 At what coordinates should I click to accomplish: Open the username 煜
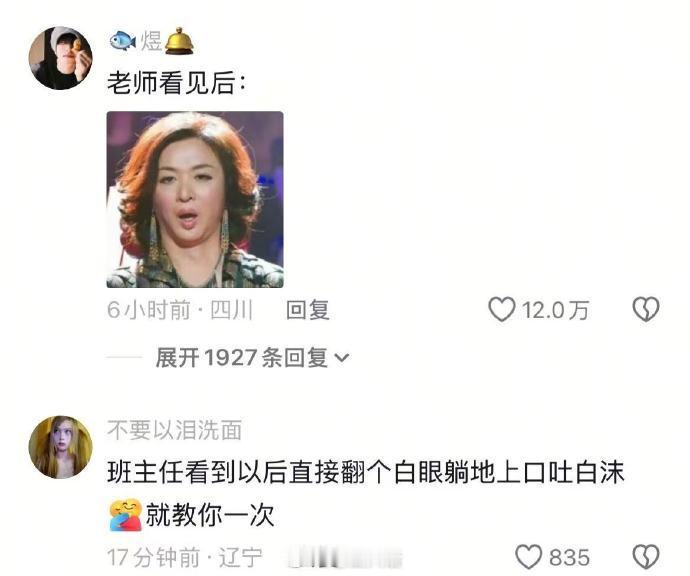(x=151, y=41)
